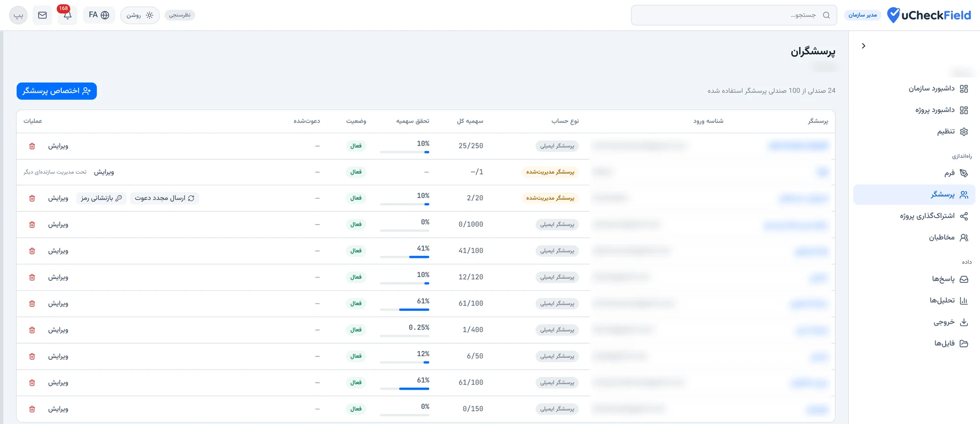Click the seat usage text 24 صندلی از 100
980x424 pixels.
(771, 91)
